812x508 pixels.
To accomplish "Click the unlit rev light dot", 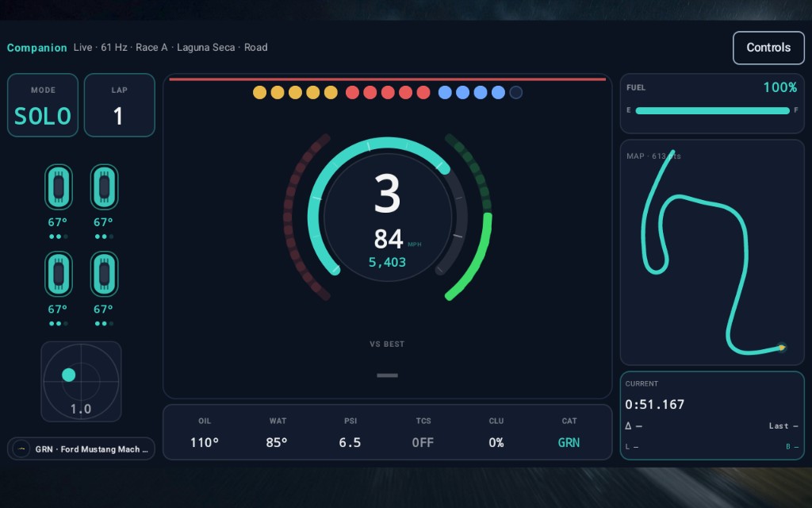I will click(x=515, y=92).
